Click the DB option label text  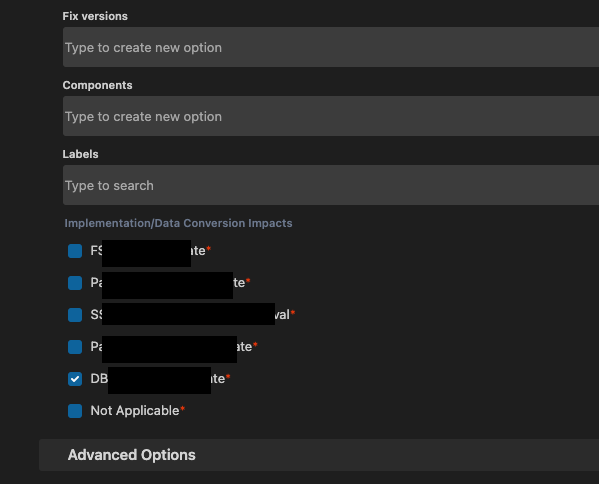158,379
